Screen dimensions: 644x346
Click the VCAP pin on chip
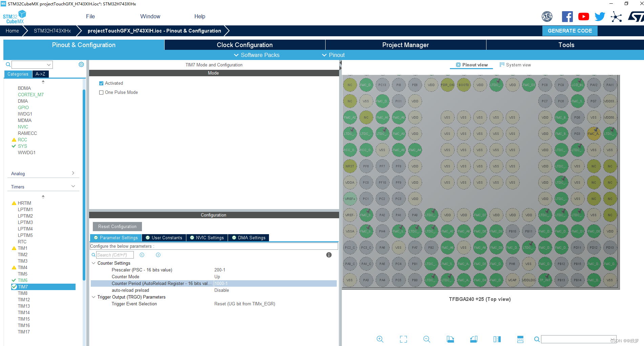[513, 280]
